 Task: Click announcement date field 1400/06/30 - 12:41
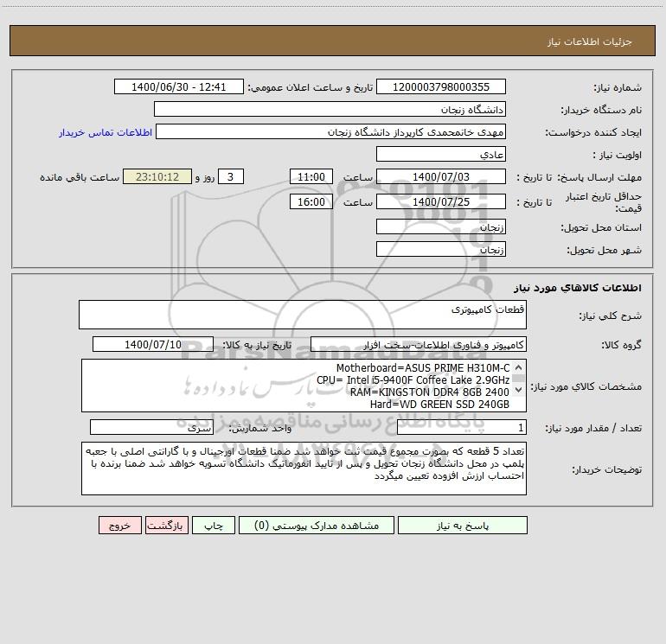(x=179, y=86)
